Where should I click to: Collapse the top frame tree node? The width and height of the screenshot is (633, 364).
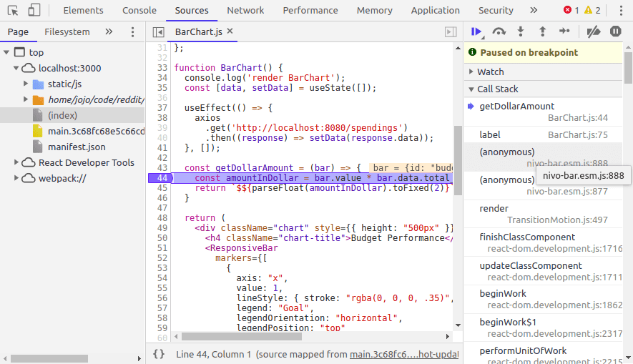click(x=6, y=52)
